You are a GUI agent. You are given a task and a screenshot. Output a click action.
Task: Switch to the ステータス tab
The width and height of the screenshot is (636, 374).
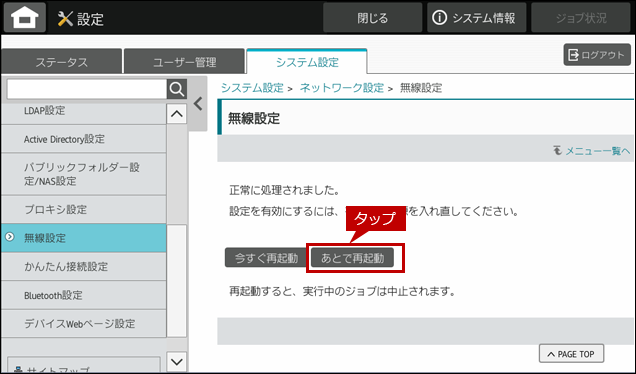point(62,62)
